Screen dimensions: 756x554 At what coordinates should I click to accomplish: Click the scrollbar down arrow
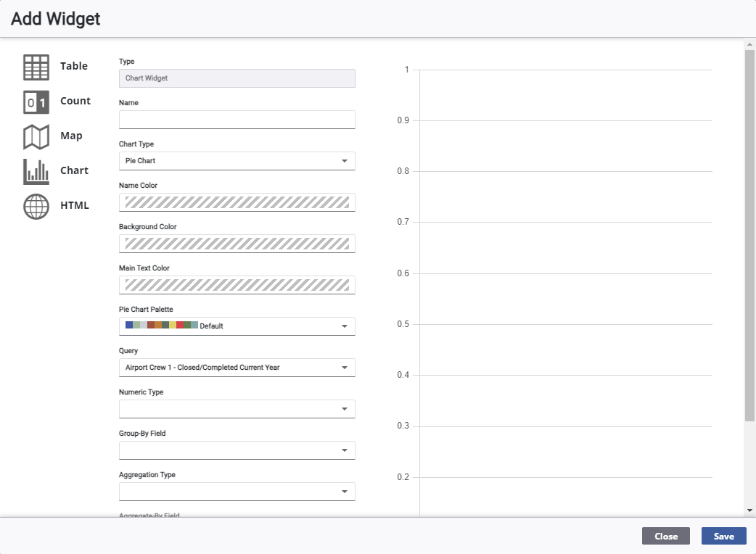point(749,510)
